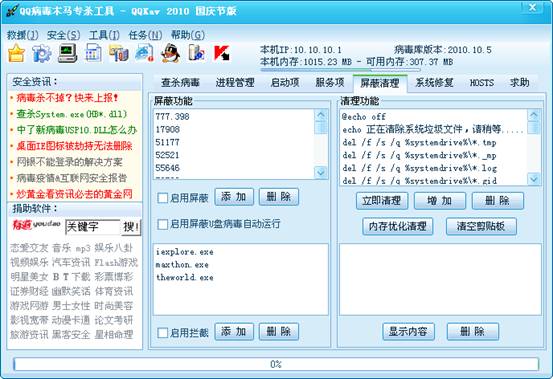Click down arrow of 屏蔽功能 list scrollbar
This screenshot has height=379, width=553.
[321, 172]
